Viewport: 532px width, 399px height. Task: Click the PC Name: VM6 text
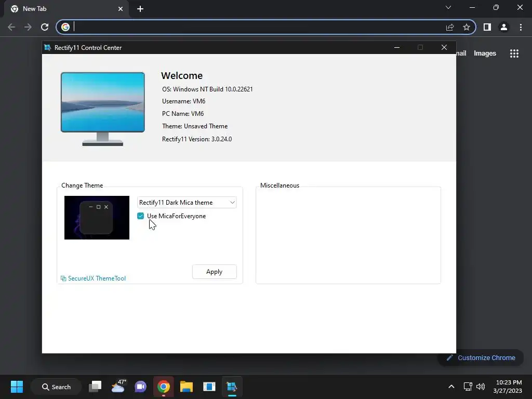pyautogui.click(x=183, y=114)
